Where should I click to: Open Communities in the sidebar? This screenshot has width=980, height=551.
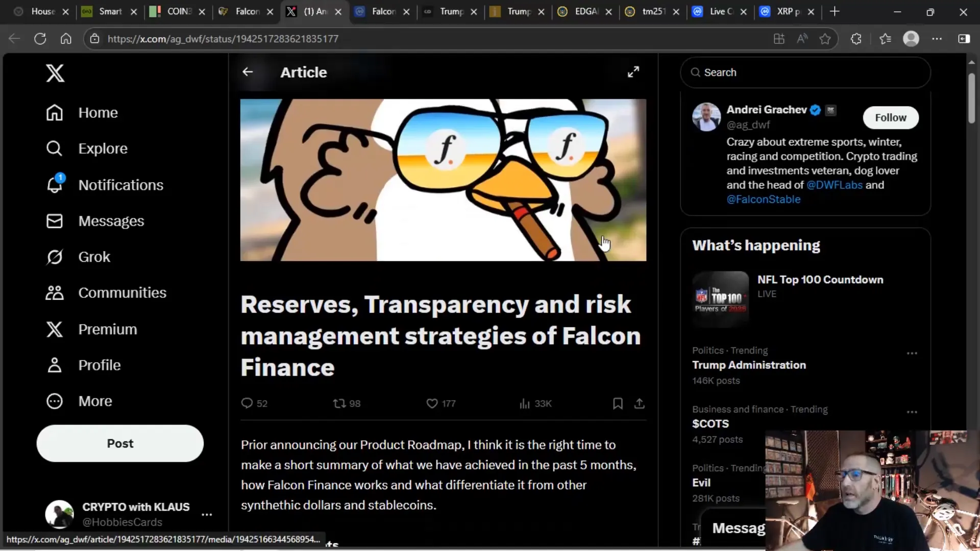[x=106, y=293]
